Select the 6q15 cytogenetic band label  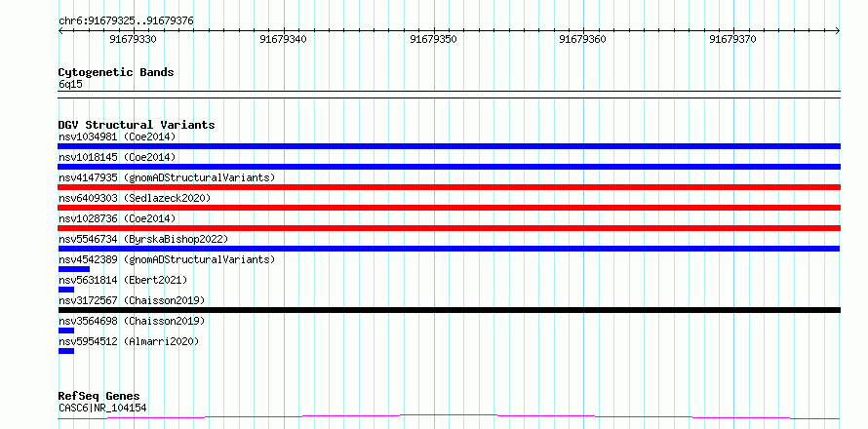pyautogui.click(x=70, y=85)
